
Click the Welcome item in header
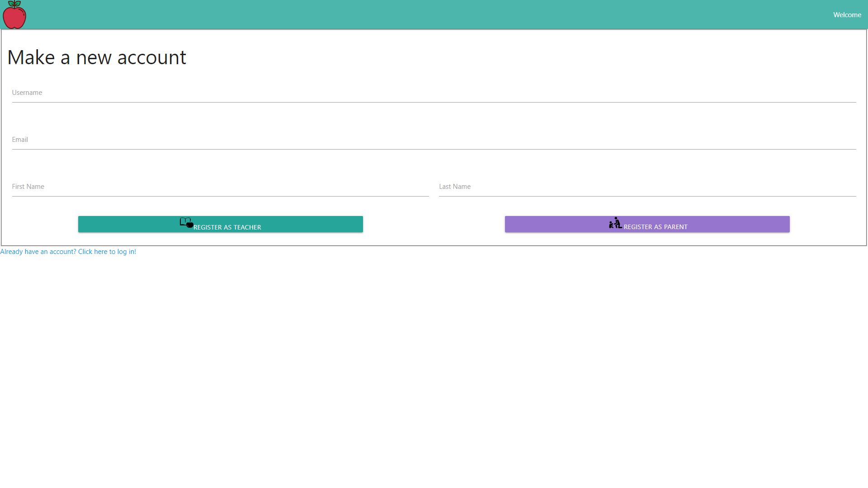[847, 15]
